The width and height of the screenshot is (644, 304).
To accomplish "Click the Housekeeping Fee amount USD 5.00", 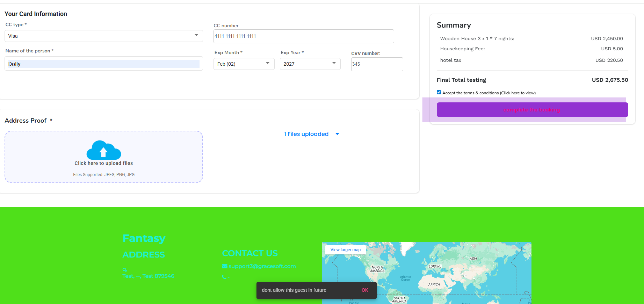I will click(612, 49).
